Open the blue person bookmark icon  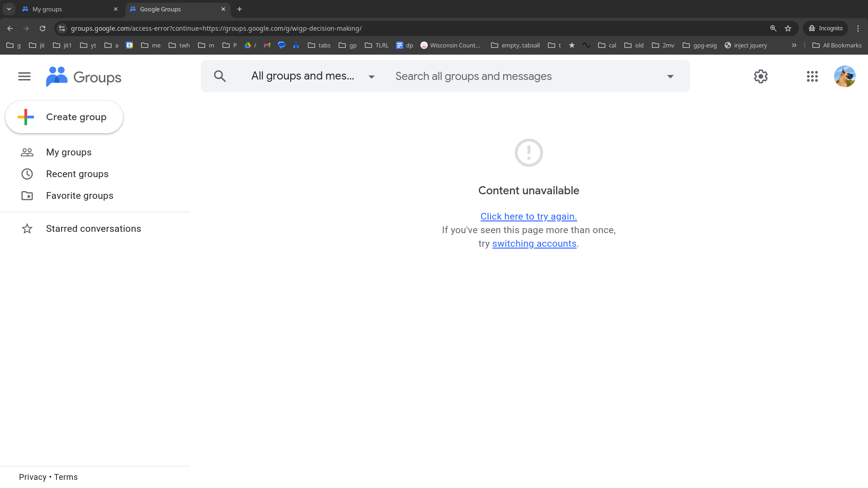(x=296, y=45)
